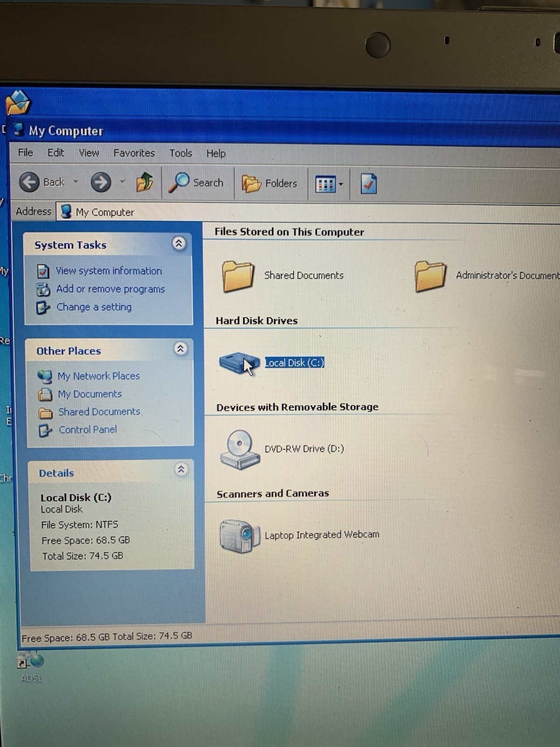This screenshot has width=560, height=747.
Task: Click the View system information icon
Action: point(43,271)
